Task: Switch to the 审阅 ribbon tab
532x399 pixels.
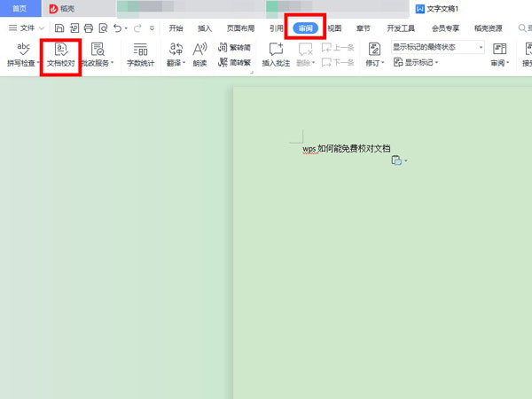Action: coord(304,28)
